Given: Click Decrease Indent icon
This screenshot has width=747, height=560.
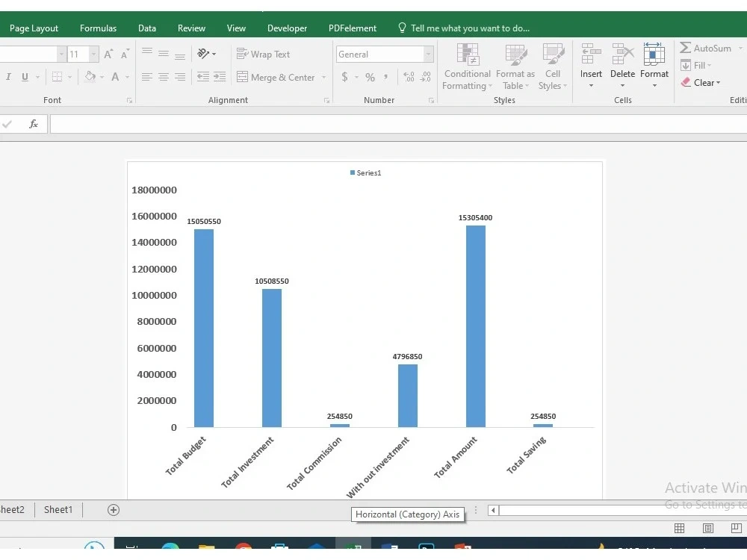Looking at the screenshot, I should coord(203,77).
